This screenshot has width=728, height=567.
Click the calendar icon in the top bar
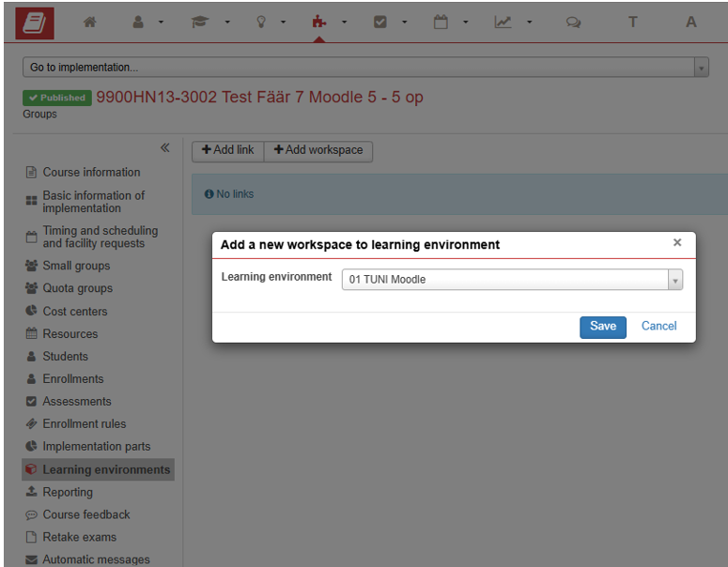coord(441,22)
